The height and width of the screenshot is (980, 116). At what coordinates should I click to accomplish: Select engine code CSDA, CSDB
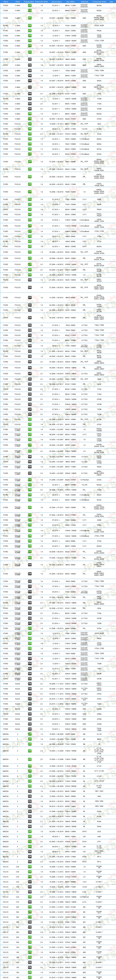[x=99, y=440]
